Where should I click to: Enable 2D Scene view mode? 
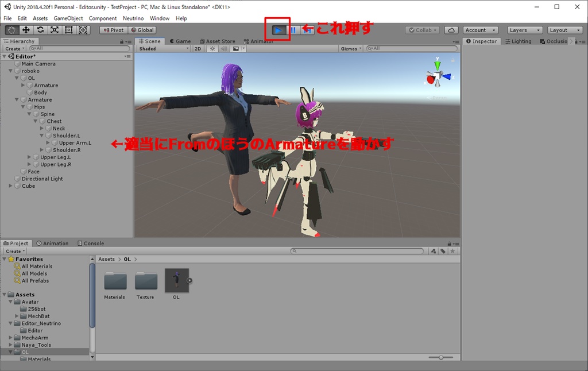pos(198,48)
